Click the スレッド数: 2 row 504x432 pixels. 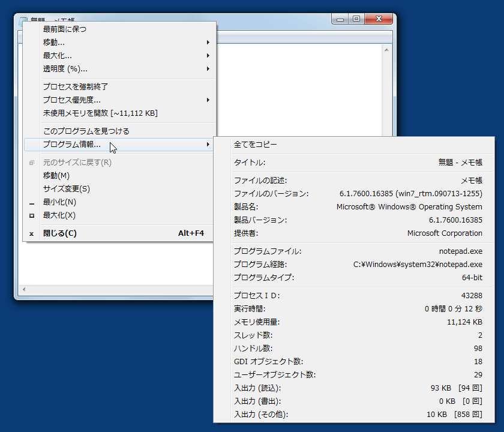pos(354,335)
